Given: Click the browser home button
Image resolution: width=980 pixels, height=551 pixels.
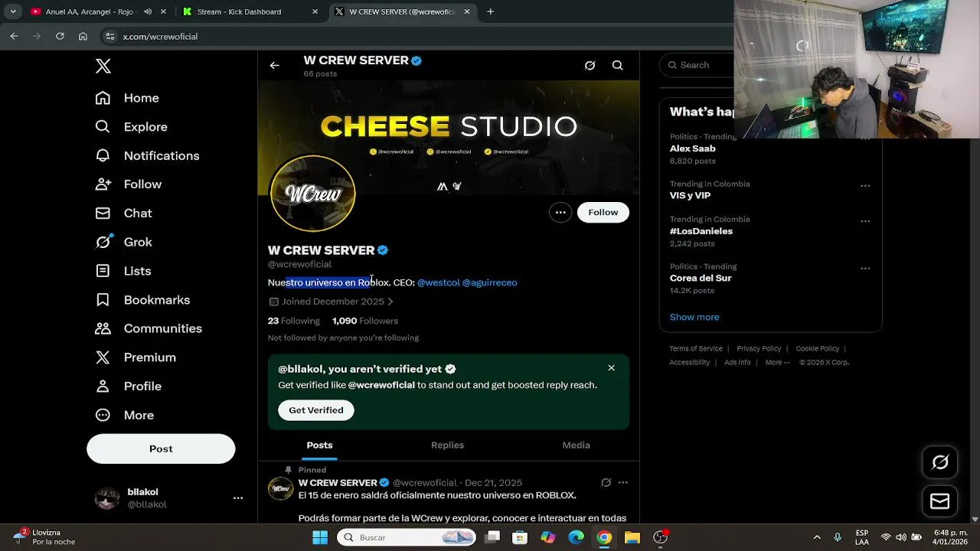Looking at the screenshot, I should point(83,36).
